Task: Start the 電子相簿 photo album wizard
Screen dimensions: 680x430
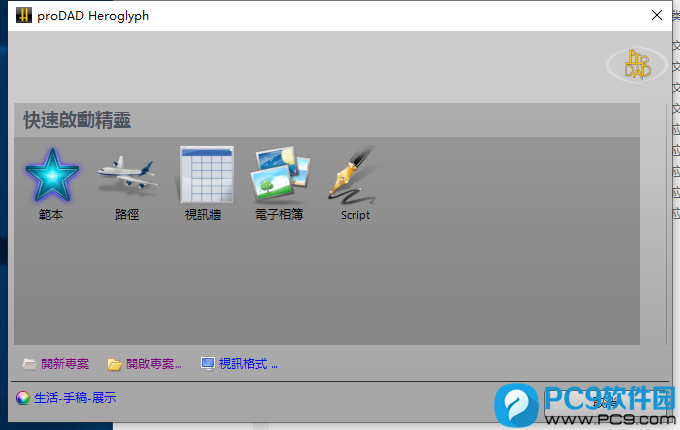Action: (280, 175)
